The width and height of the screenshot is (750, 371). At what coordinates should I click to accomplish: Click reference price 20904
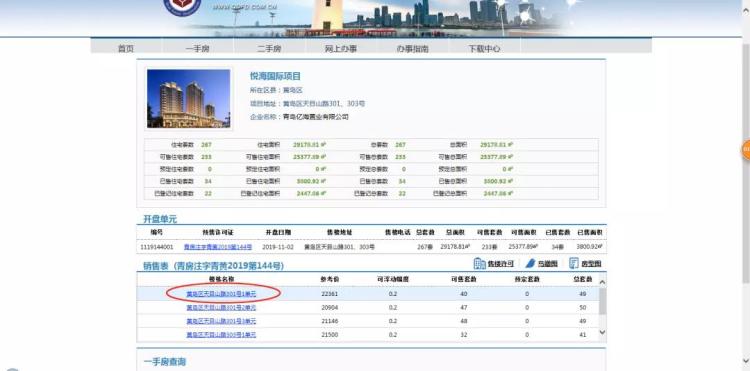point(330,307)
